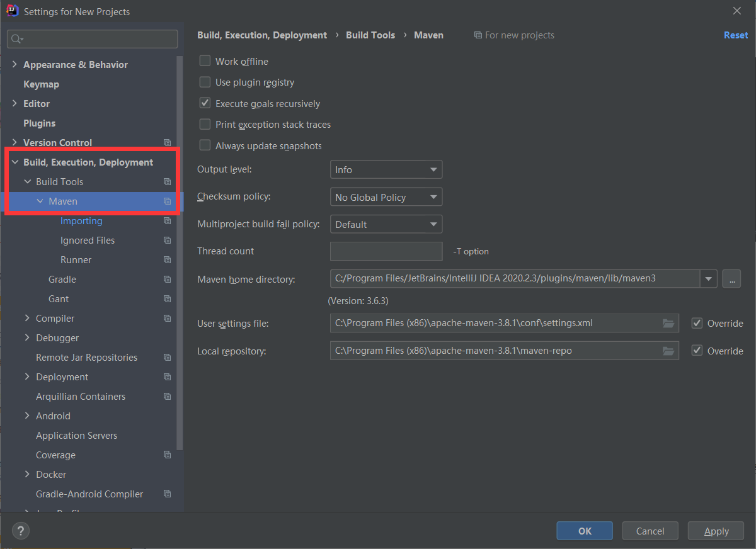This screenshot has height=549, width=756.
Task: Click folder icon in Local repository field
Action: pos(668,351)
